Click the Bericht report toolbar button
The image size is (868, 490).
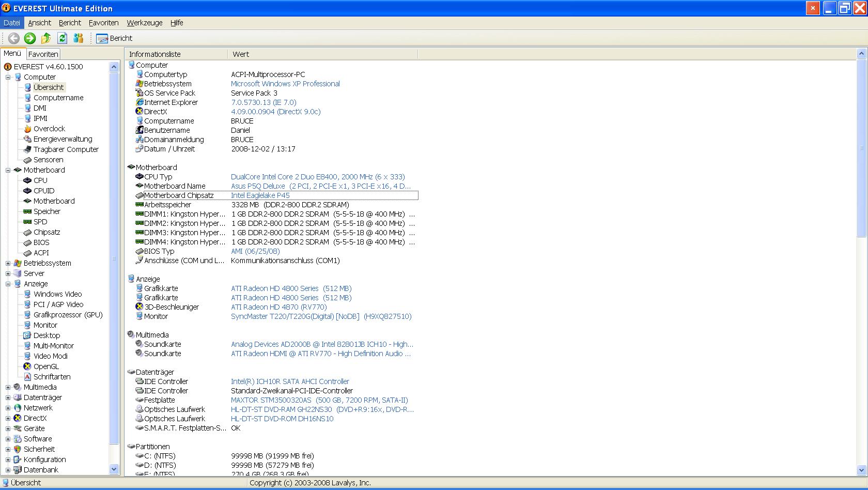tap(114, 38)
